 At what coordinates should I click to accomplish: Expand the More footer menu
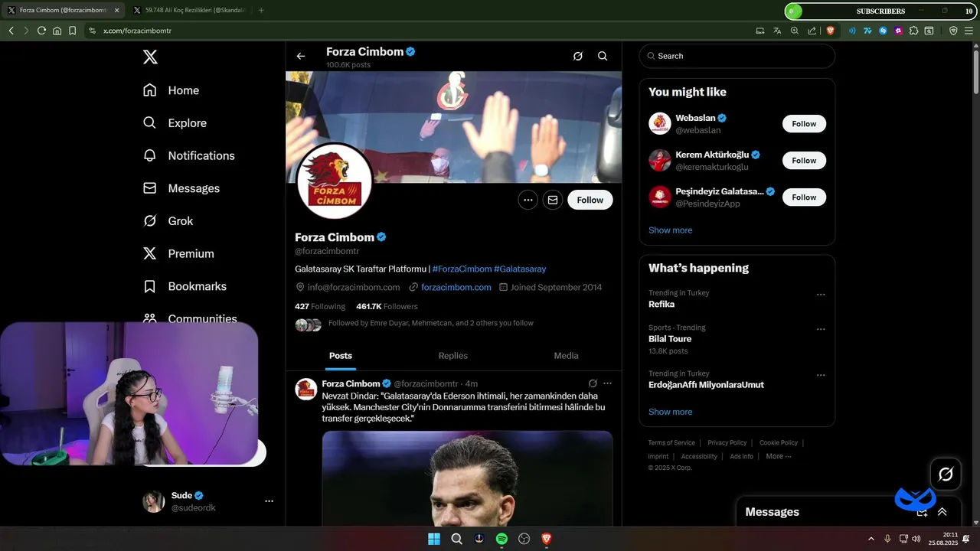pyautogui.click(x=778, y=456)
